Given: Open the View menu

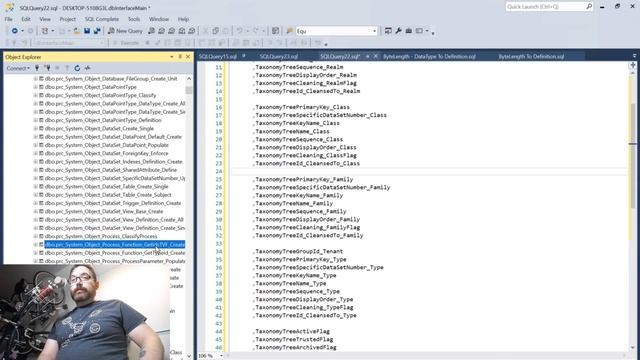Looking at the screenshot, I should coord(45,19).
